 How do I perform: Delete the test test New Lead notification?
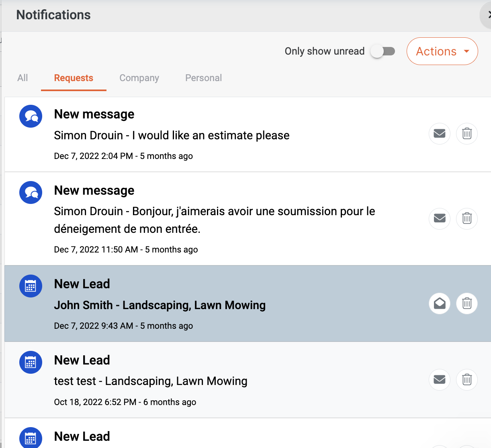pos(466,379)
